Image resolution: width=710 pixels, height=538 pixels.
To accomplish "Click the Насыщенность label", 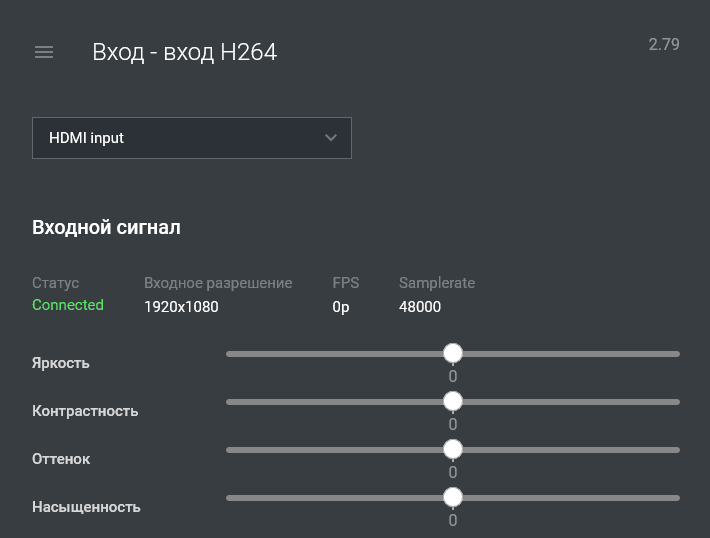I will (86, 507).
